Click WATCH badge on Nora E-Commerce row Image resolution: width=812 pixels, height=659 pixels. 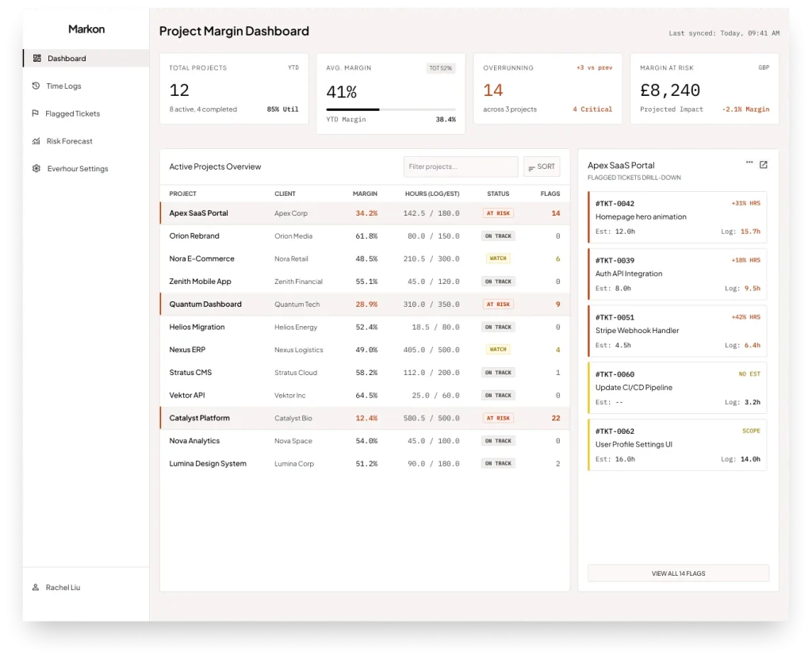[x=498, y=258]
